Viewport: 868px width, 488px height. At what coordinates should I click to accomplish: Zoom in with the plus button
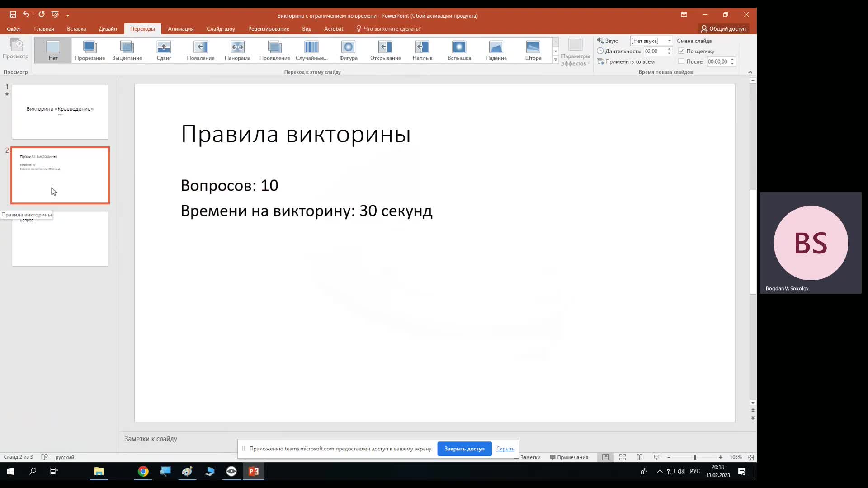click(x=721, y=457)
